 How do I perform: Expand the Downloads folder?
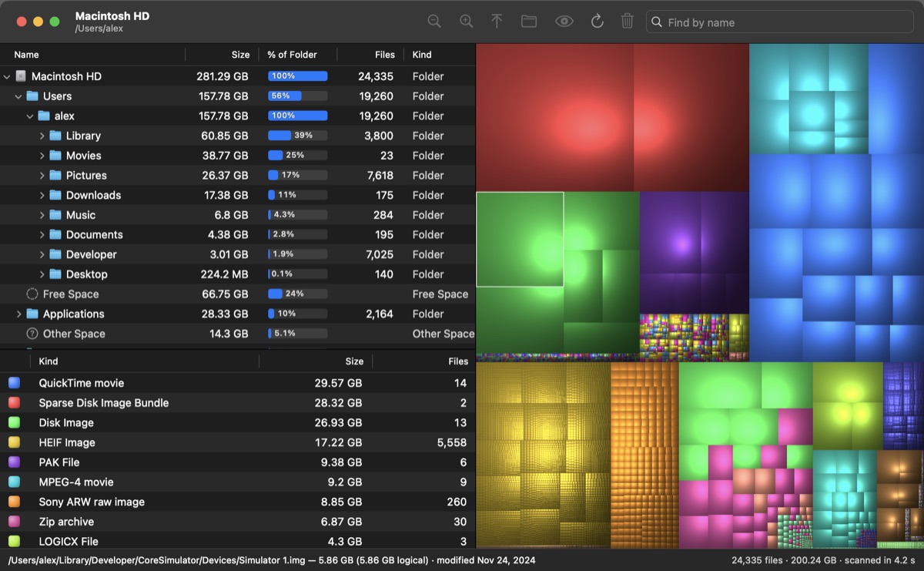(42, 195)
